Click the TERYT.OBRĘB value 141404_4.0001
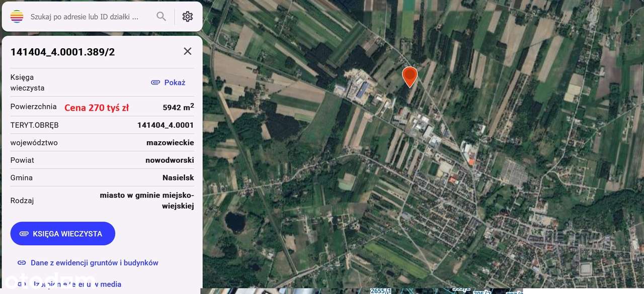The height and width of the screenshot is (294, 644). (166, 125)
